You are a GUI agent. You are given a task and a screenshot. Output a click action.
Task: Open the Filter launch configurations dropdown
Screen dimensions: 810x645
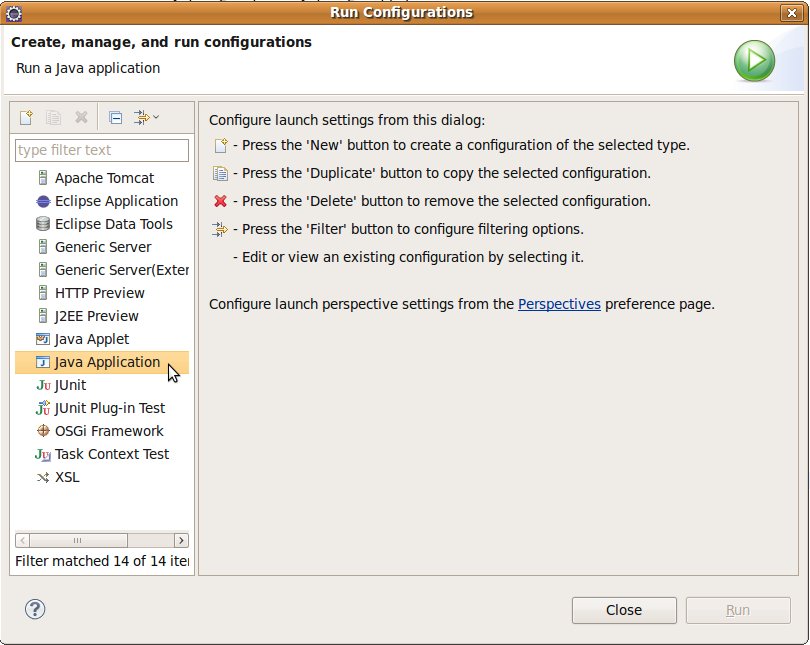[147, 117]
